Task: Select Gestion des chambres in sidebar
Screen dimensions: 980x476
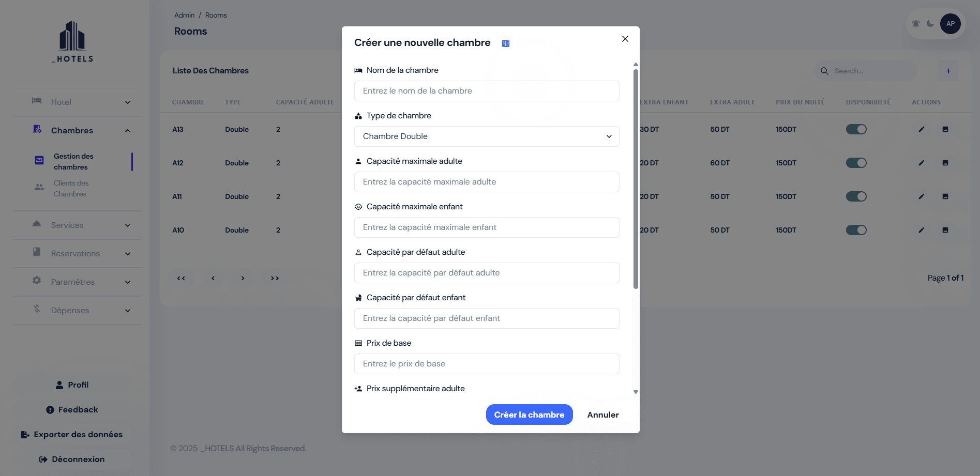Action: [73, 162]
